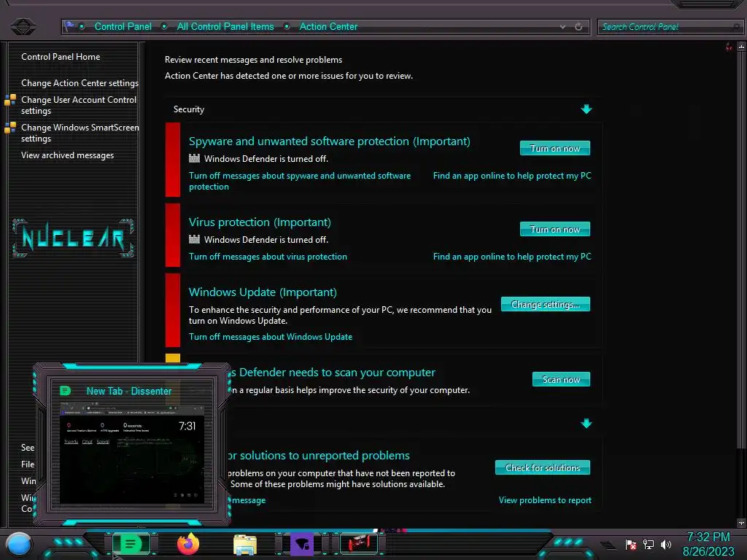Show hidden tray icons
This screenshot has height=560, width=747.
pyautogui.click(x=608, y=545)
